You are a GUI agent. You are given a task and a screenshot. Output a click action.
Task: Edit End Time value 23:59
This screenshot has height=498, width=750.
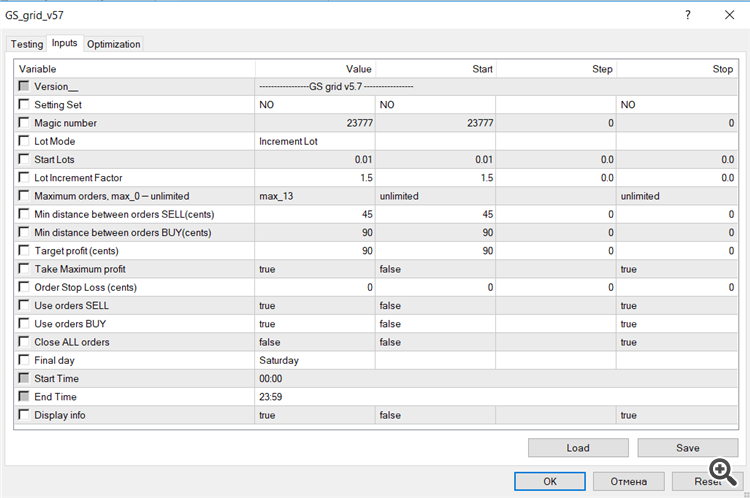496,397
